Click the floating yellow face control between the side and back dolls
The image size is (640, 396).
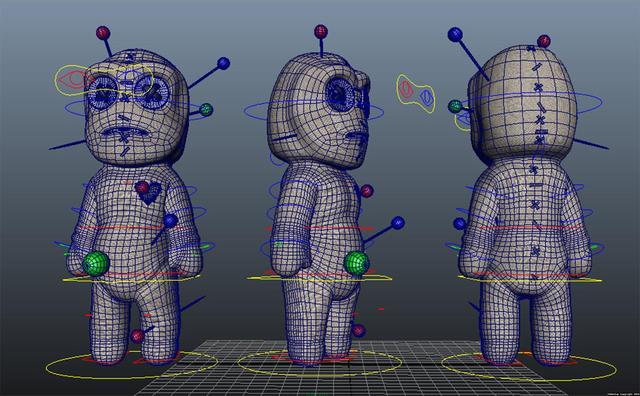pos(416,93)
